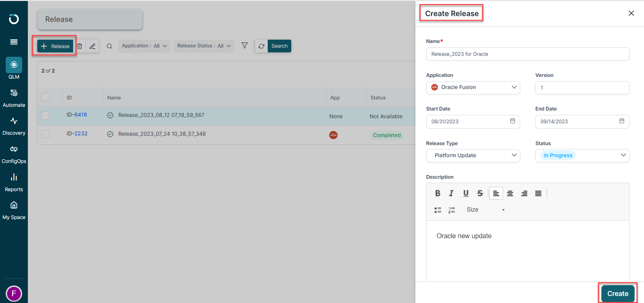Open the QLM module
Screen dimensions: 644x303
click(14, 69)
